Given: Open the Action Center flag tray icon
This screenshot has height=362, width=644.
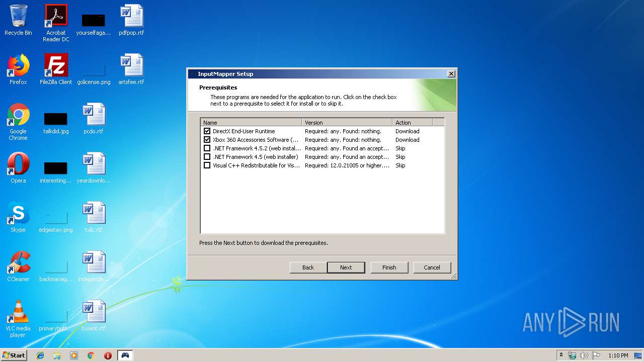Looking at the screenshot, I should pos(596,355).
